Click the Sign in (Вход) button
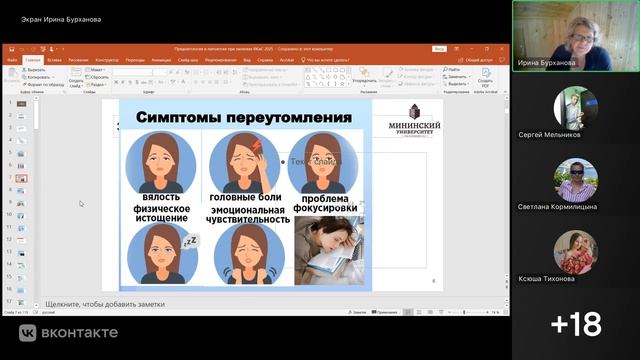 coord(439,49)
